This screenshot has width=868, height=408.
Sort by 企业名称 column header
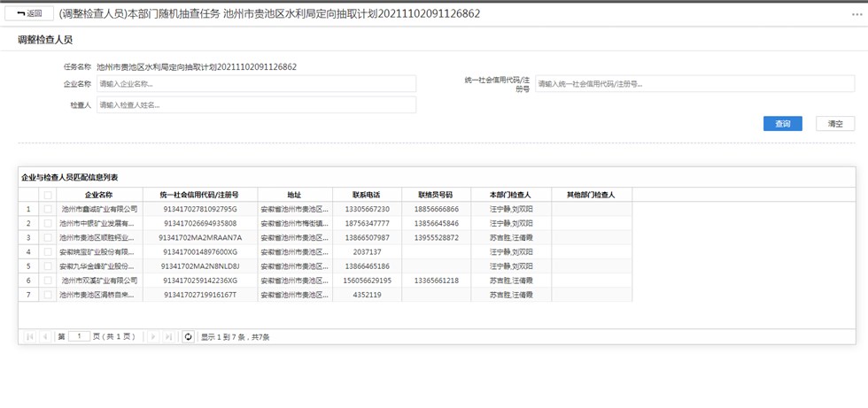coord(98,195)
